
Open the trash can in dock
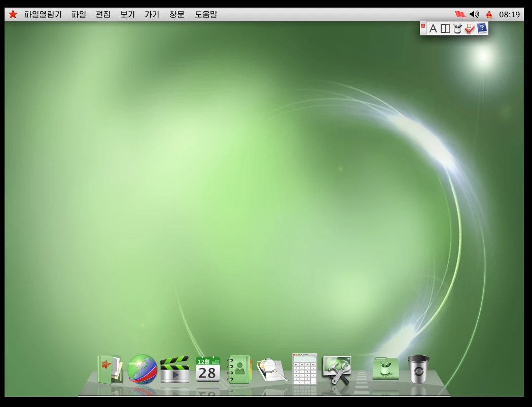(418, 369)
